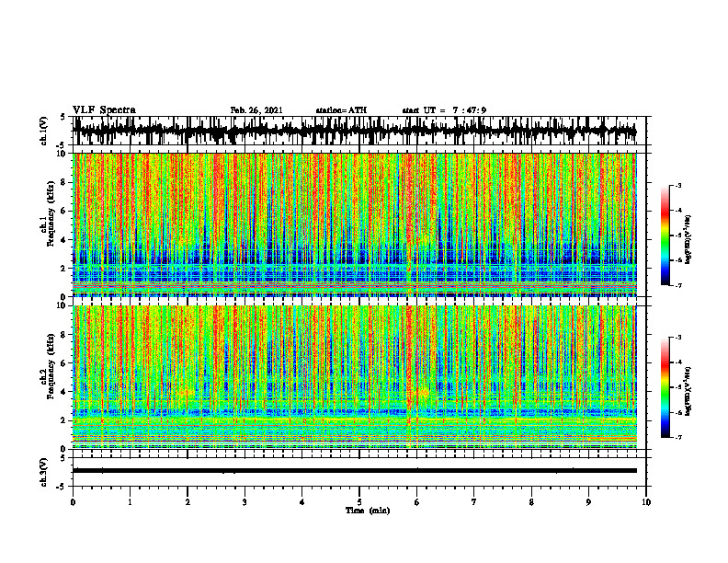Click the time axis tick label "8"
The height and width of the screenshot is (563, 728).
click(531, 502)
